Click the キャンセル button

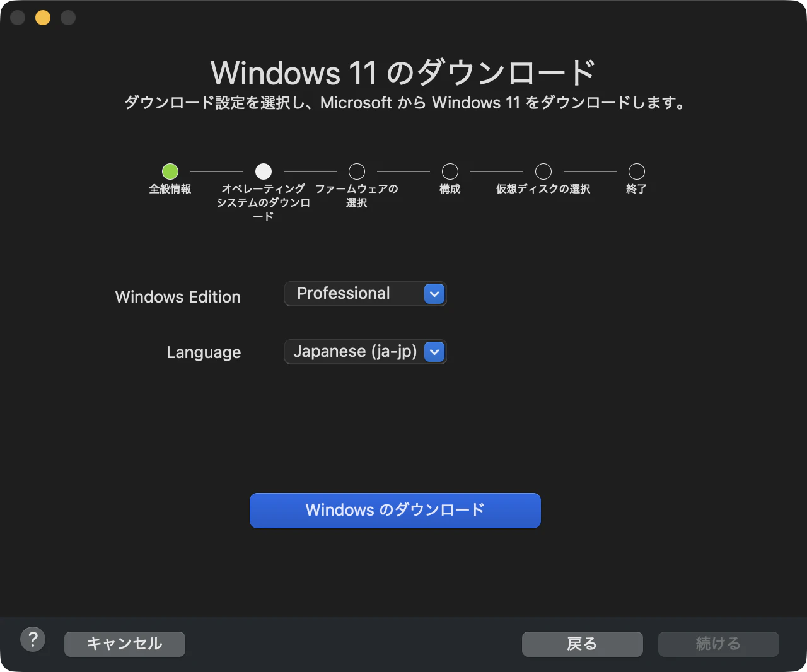coord(125,644)
